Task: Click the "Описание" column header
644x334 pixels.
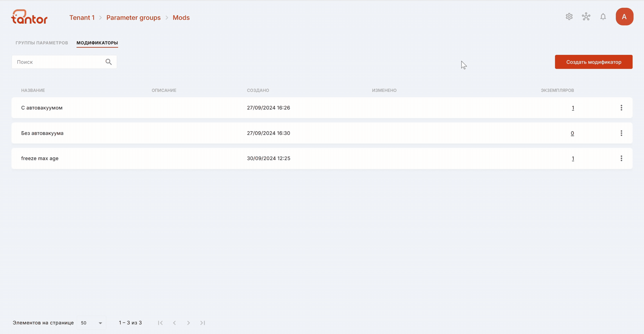Action: click(x=164, y=90)
